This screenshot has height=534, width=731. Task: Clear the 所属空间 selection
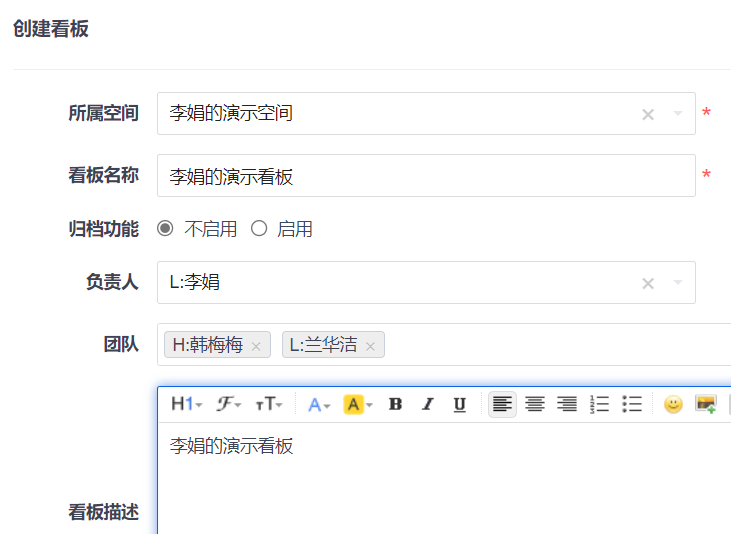tap(648, 114)
